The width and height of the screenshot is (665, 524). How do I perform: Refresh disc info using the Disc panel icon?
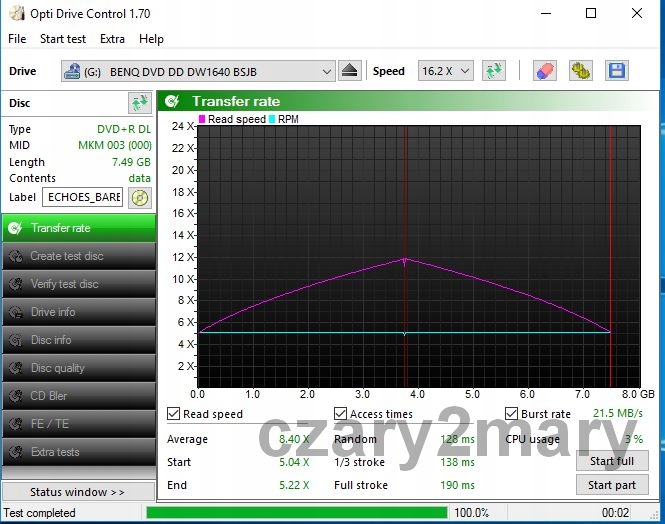(x=139, y=103)
